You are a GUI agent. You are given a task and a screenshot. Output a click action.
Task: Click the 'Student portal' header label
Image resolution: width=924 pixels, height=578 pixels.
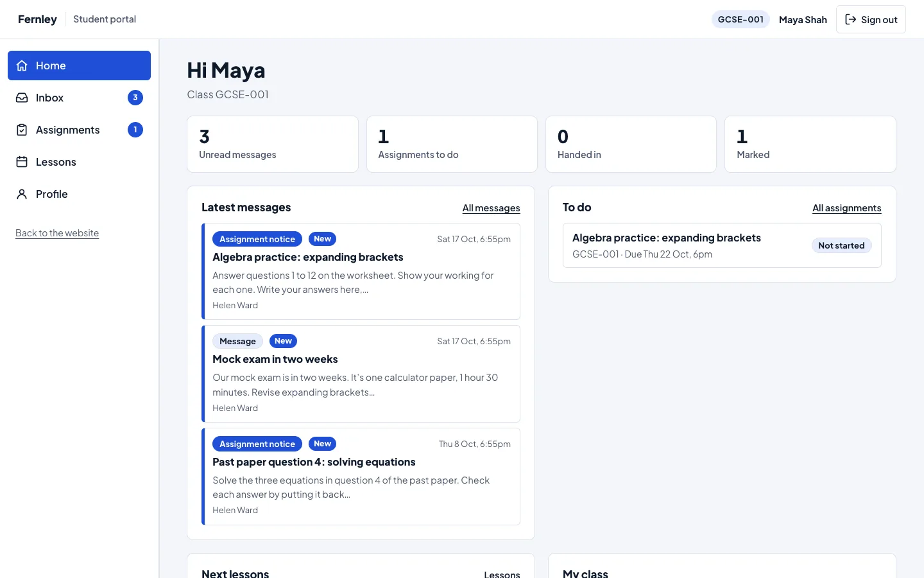coord(105,19)
